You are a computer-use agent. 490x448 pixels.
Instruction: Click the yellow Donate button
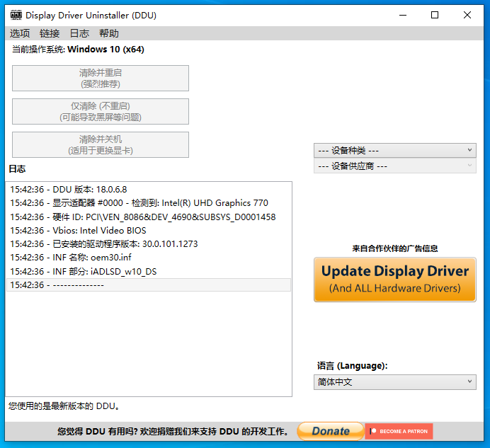(x=330, y=431)
